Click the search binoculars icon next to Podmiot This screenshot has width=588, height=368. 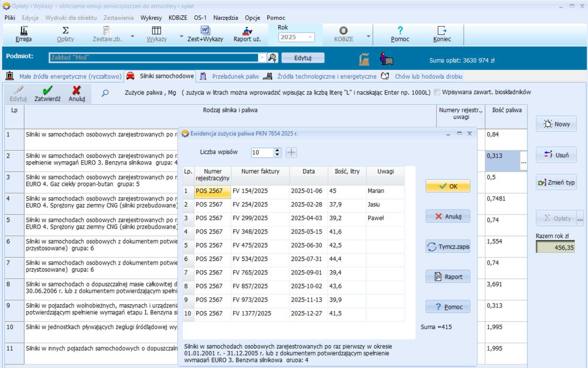click(x=273, y=58)
